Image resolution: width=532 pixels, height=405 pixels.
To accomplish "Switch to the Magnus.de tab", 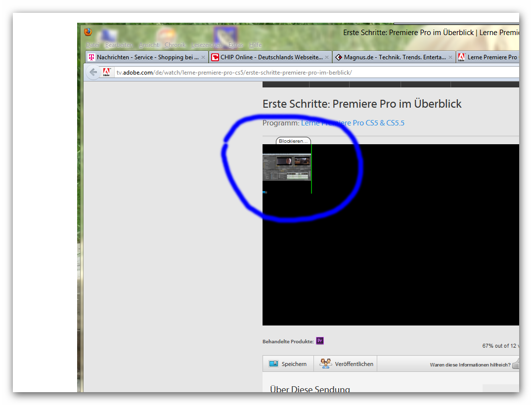I will pyautogui.click(x=394, y=57).
